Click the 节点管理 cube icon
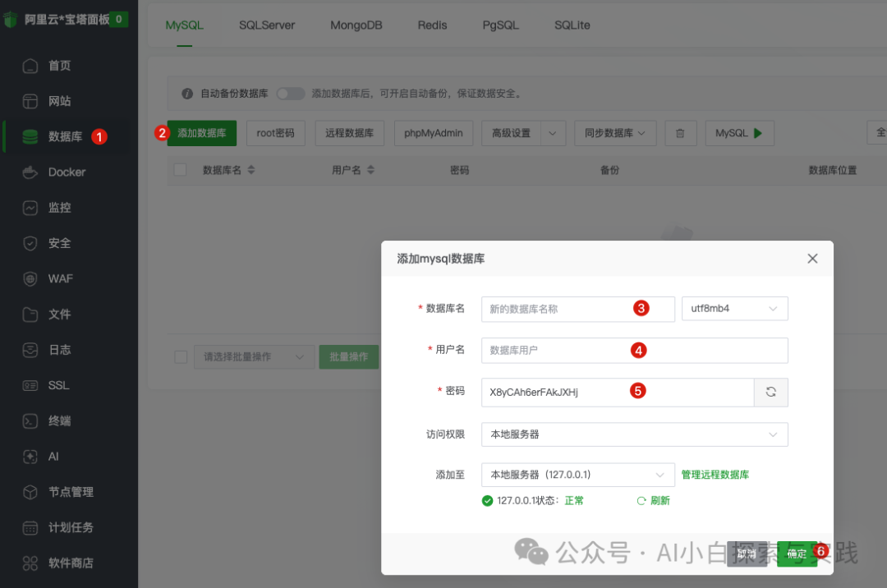887x588 pixels. pyautogui.click(x=30, y=492)
